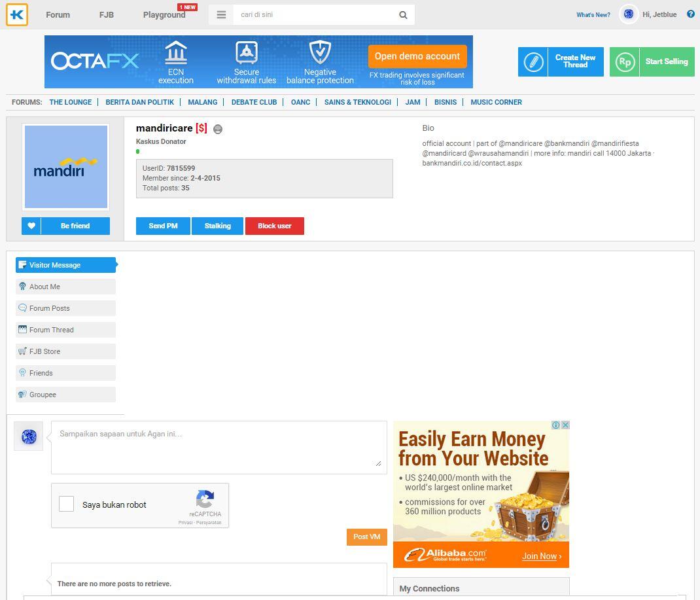Open JAM forum link

pyautogui.click(x=413, y=102)
